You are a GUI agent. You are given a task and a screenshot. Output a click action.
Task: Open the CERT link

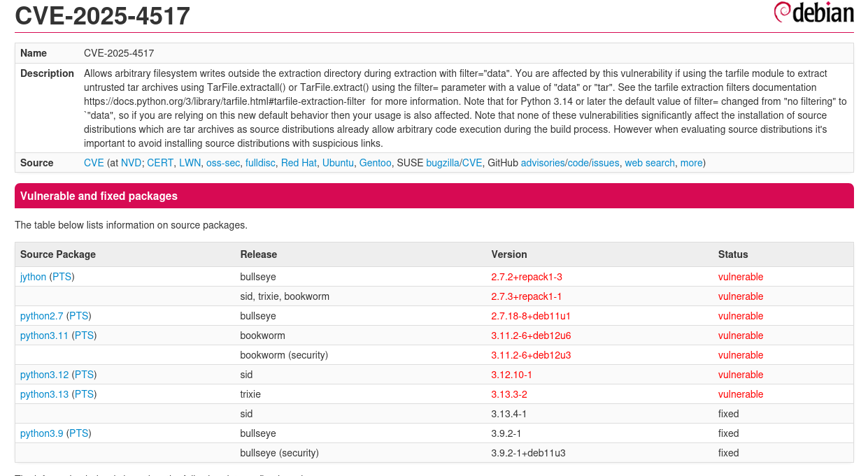click(160, 163)
